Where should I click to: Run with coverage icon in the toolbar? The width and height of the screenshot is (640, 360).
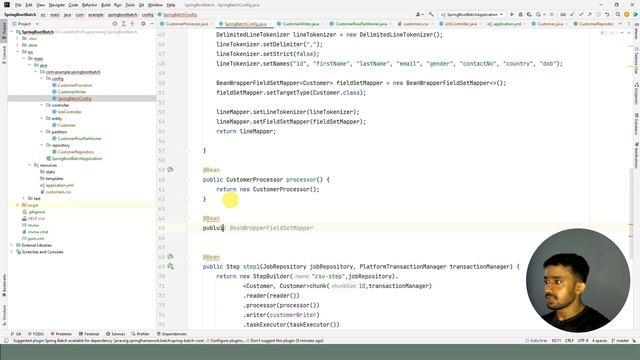tap(529, 14)
